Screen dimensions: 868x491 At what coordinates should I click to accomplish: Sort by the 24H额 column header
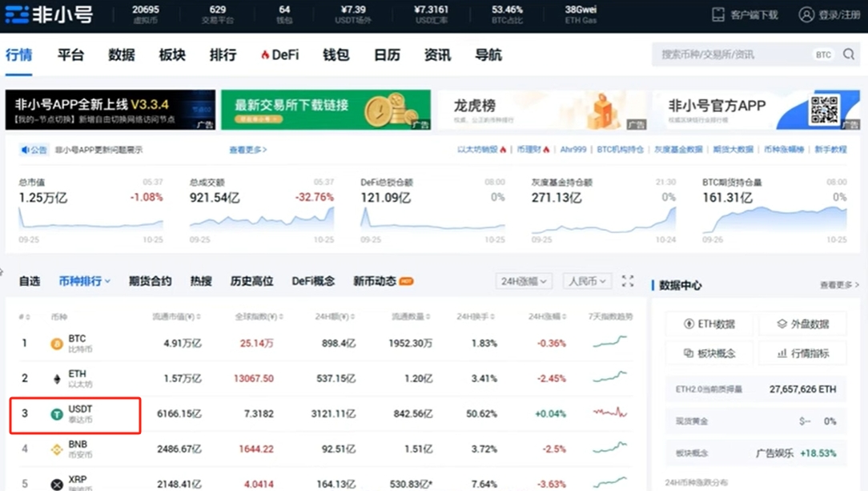coord(335,316)
